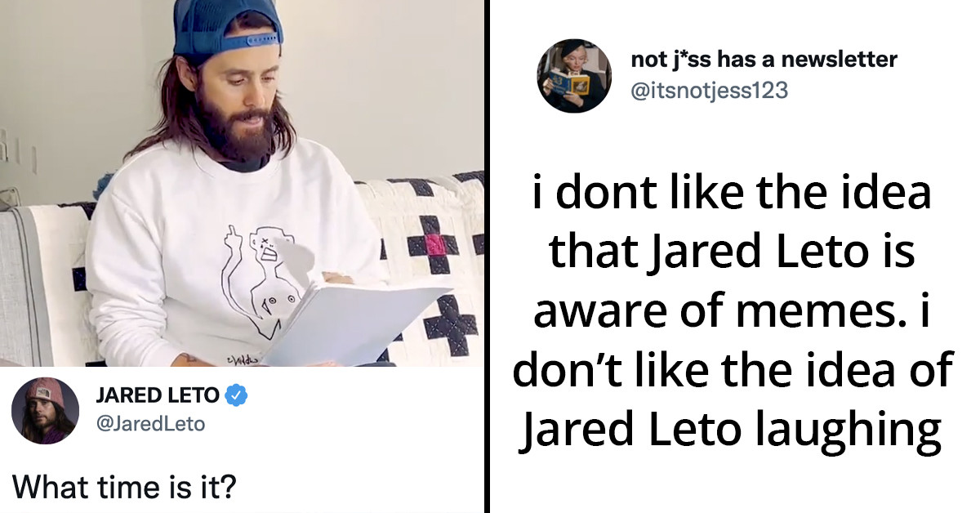This screenshot has height=513, width=980.
Task: Click the 'Jared Leto laughing' text line
Action: click(732, 430)
